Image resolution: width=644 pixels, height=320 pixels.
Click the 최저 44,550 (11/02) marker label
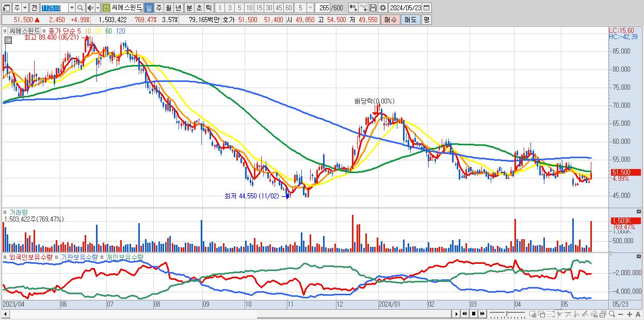[251, 196]
